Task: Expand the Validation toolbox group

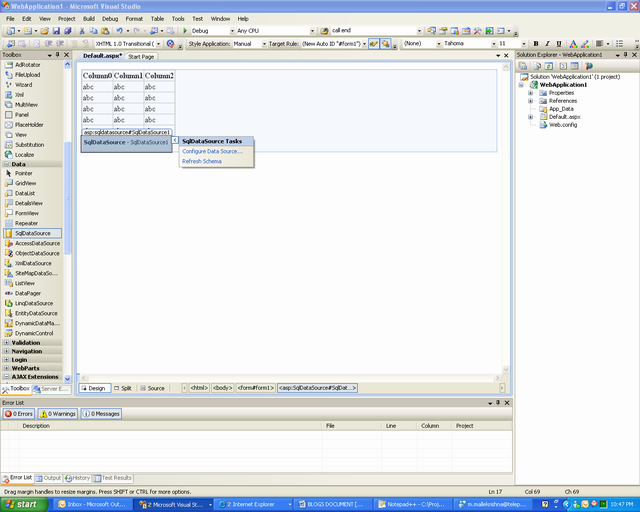Action: pos(7,343)
